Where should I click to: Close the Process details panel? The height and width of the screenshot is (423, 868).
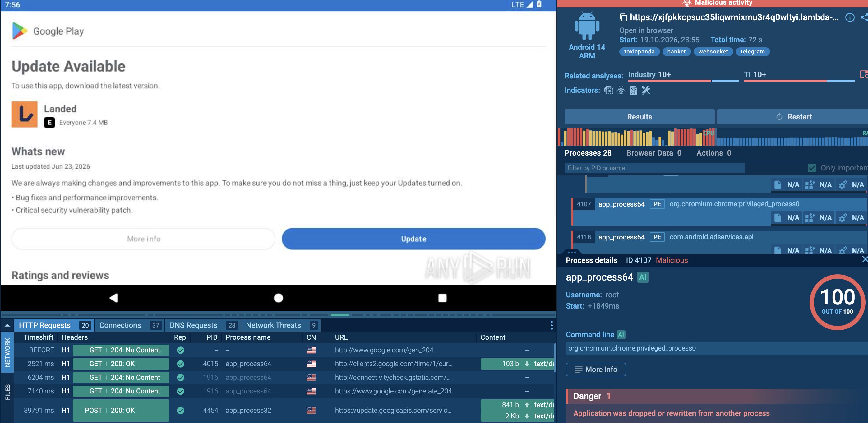coord(864,259)
